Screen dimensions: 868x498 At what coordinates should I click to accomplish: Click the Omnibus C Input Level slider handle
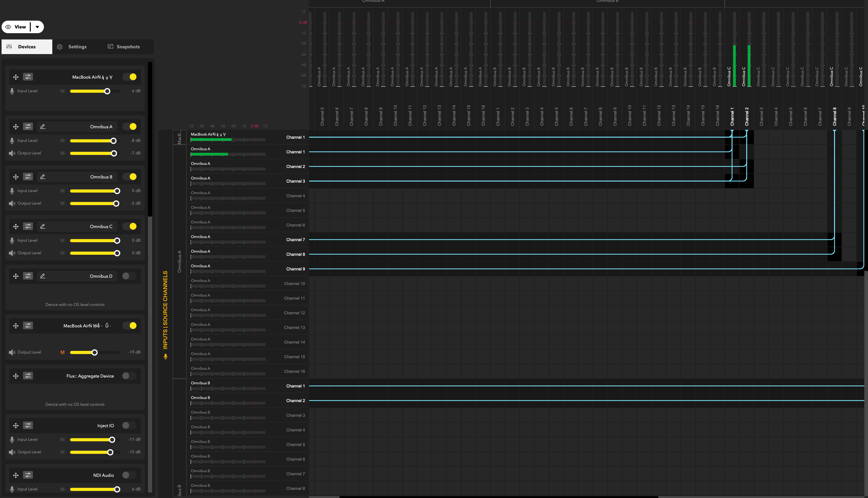click(117, 241)
